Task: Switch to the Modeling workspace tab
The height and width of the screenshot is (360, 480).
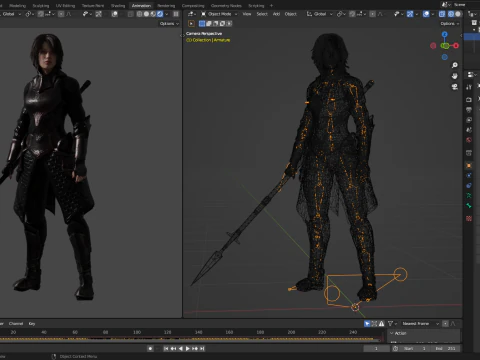Action: tap(17, 5)
